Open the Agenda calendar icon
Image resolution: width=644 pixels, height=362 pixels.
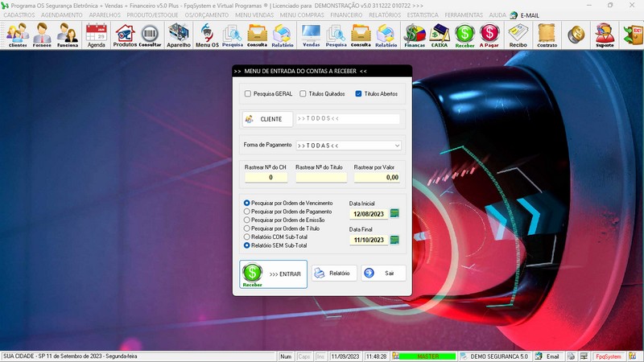[96, 35]
